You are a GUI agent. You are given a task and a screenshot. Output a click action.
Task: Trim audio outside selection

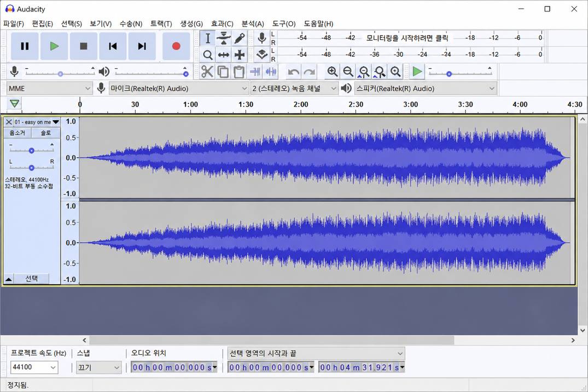pyautogui.click(x=255, y=72)
